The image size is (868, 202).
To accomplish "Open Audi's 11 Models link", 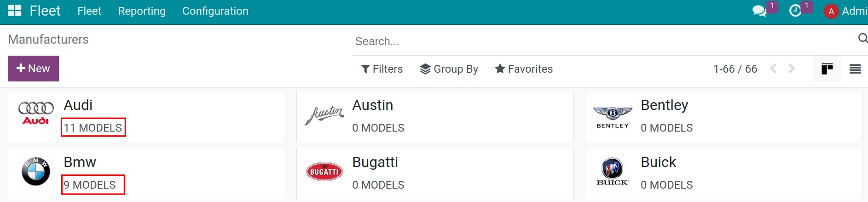I will 93,127.
